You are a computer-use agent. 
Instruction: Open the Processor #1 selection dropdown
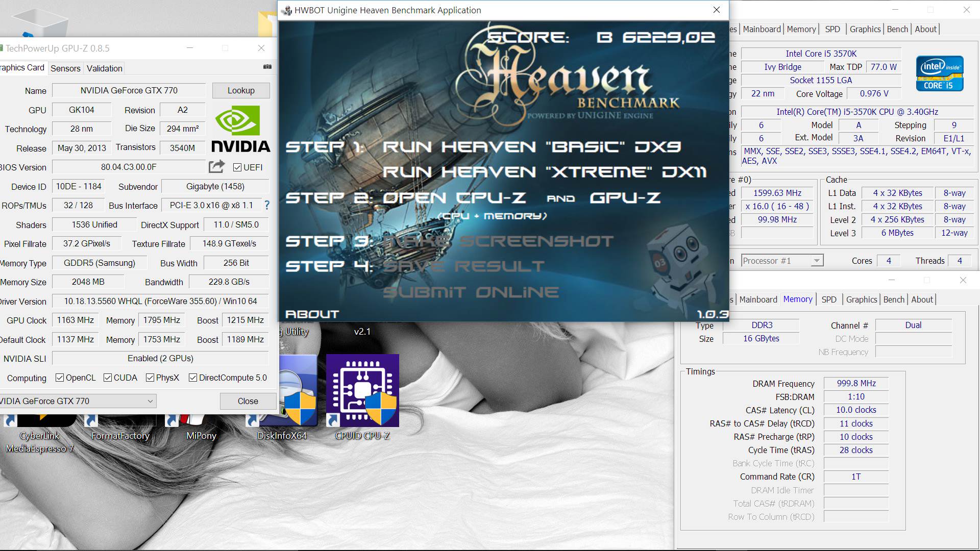click(x=782, y=261)
